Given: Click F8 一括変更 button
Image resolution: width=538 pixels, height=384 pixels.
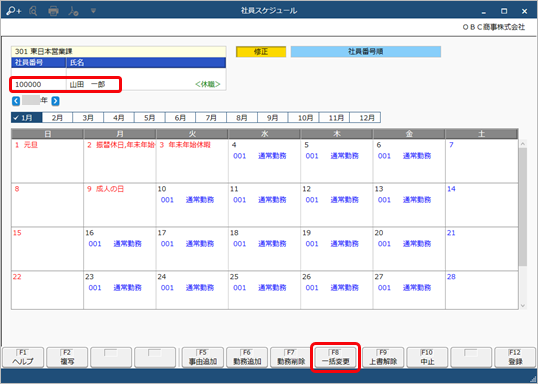Looking at the screenshot, I should click(x=335, y=358).
